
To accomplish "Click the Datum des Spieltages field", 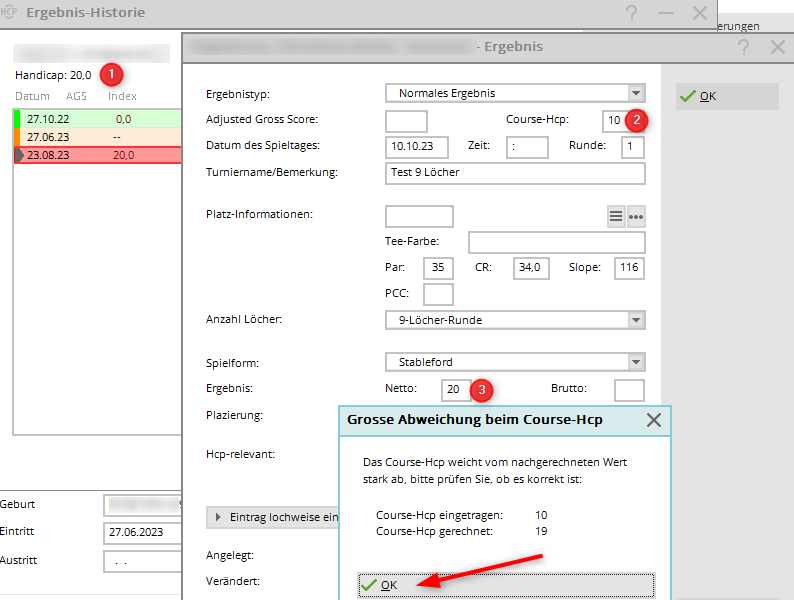I will pos(417,147).
